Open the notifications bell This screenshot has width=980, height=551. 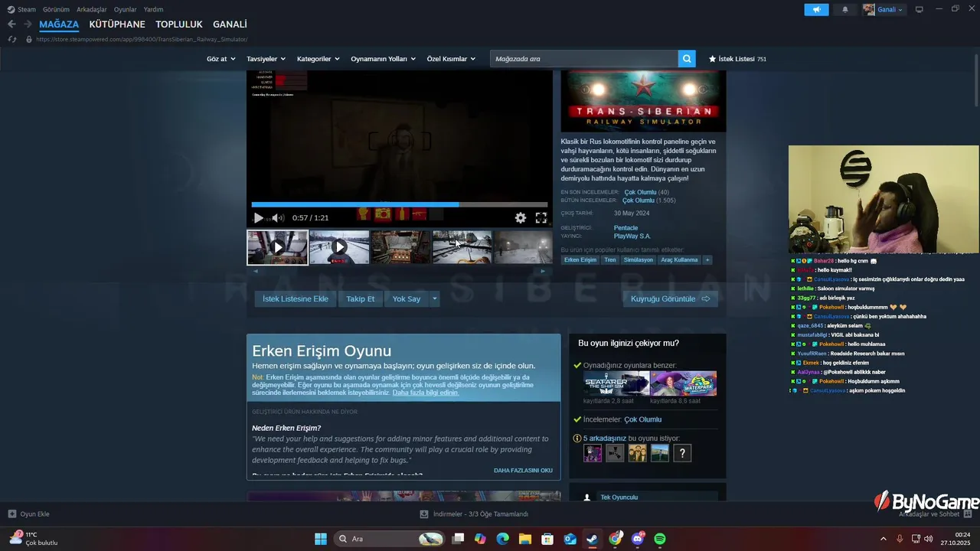click(845, 9)
